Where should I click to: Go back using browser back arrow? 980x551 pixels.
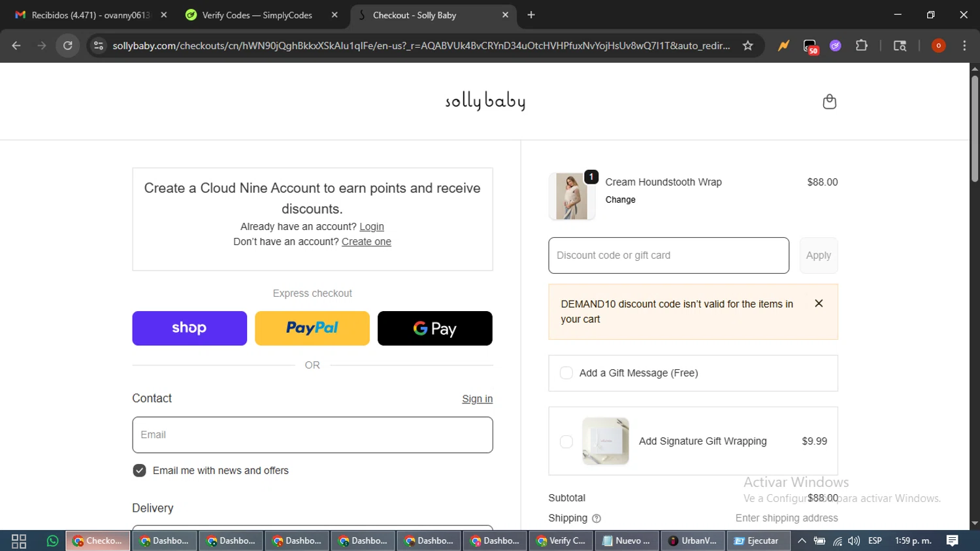(16, 46)
